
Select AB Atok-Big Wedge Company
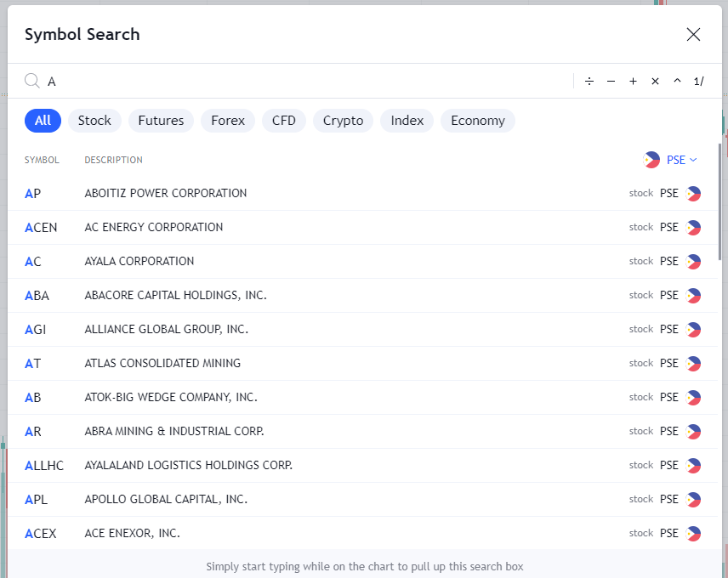[x=362, y=398]
